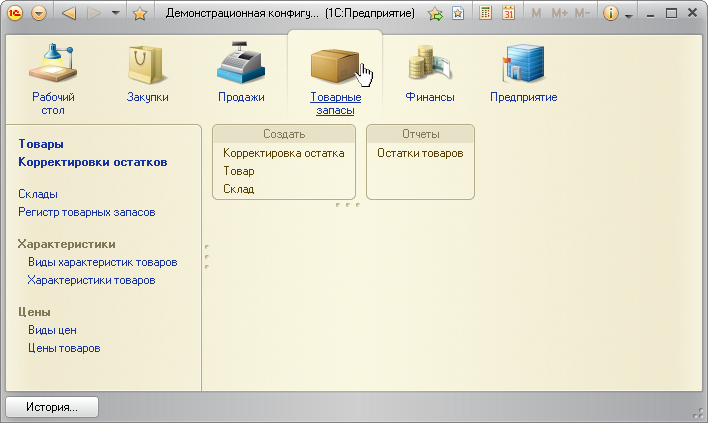Image resolution: width=708 pixels, height=423 pixels.
Task: Expand the dropdown next to info icon
Action: pos(629,15)
